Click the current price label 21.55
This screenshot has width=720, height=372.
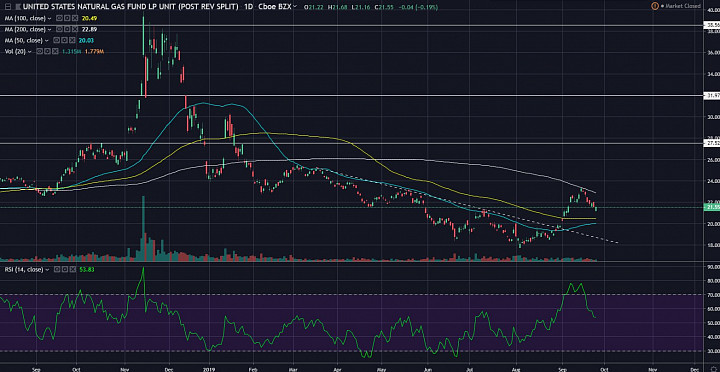tap(711, 208)
